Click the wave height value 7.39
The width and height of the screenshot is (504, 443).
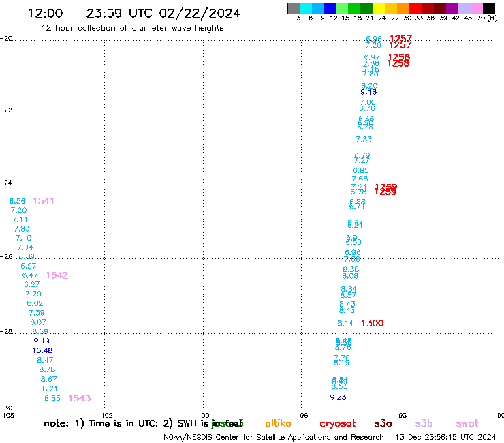(x=37, y=313)
